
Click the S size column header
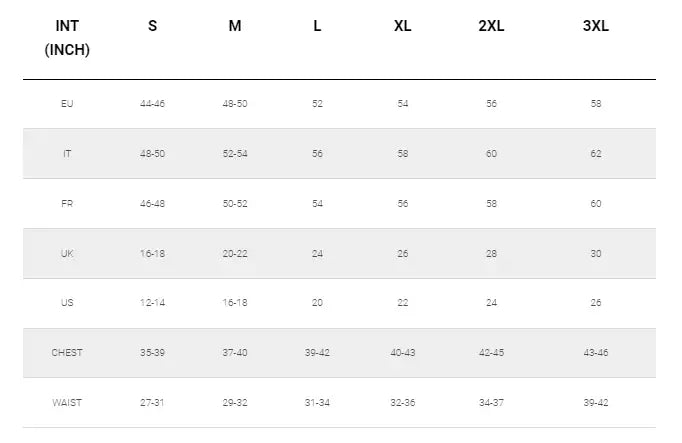point(152,27)
